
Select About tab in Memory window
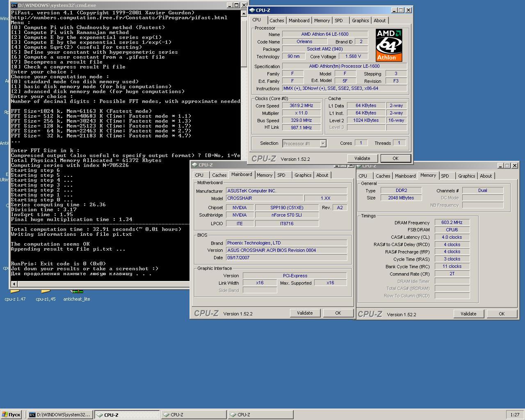[486, 176]
